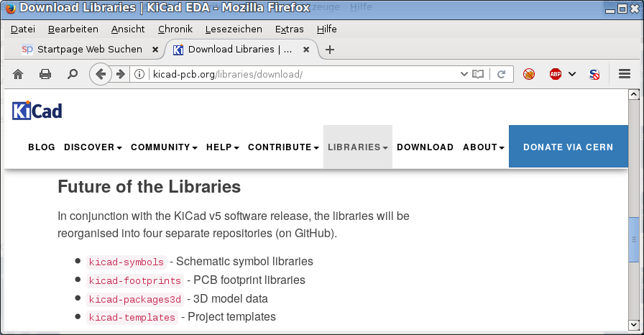The width and height of the screenshot is (644, 335).
Task: Open the Ansicht menu
Action: pyautogui.click(x=128, y=29)
